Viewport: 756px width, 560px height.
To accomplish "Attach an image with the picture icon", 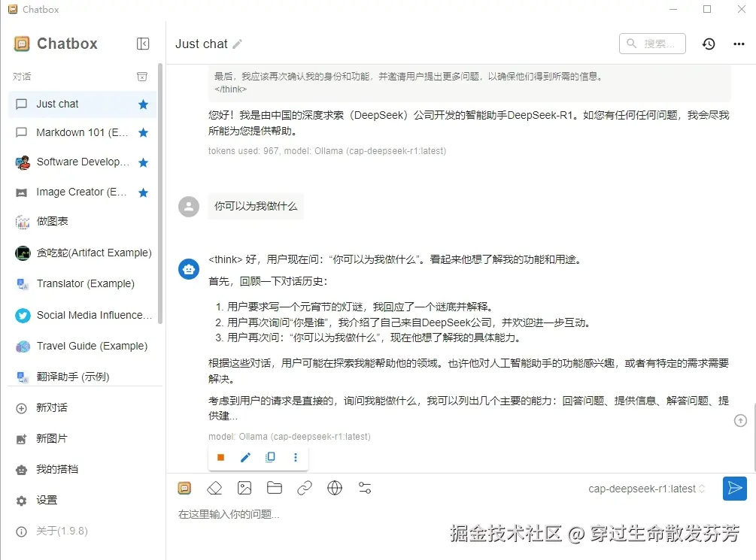I will tap(244, 488).
